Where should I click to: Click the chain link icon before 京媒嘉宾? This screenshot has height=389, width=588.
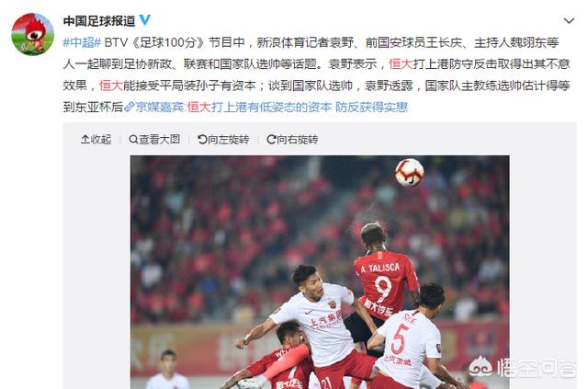click(x=130, y=108)
